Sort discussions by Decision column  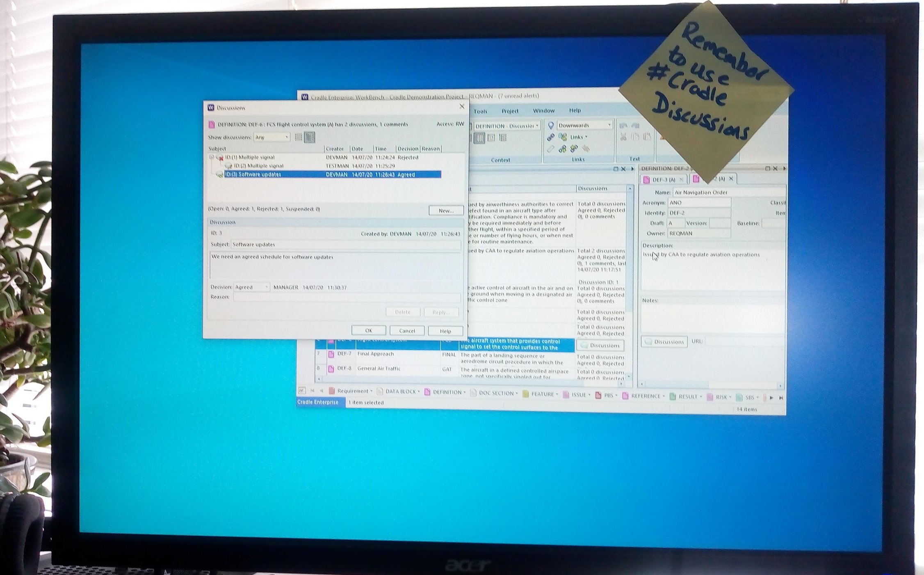pos(408,149)
